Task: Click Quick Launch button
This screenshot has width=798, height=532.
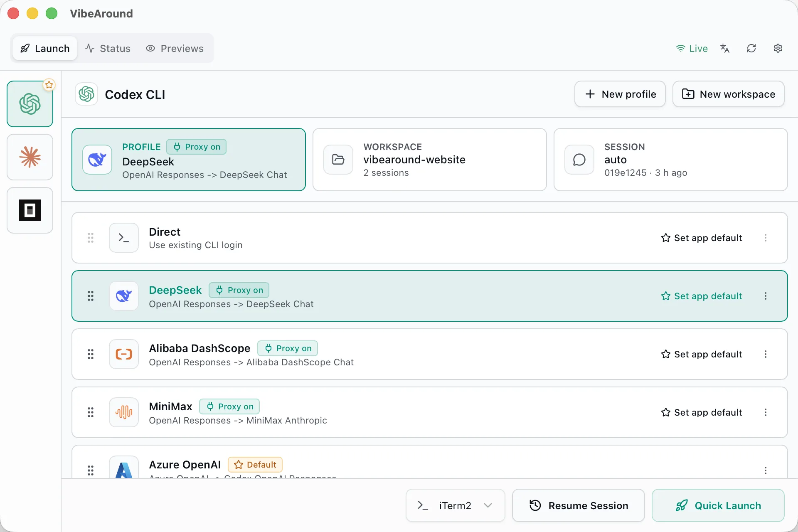Action: (x=718, y=505)
